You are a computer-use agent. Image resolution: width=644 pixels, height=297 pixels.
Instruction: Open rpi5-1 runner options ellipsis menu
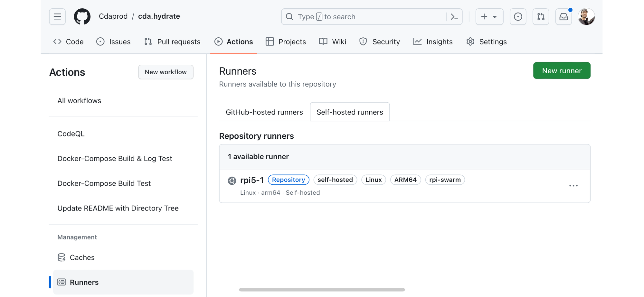(x=573, y=186)
